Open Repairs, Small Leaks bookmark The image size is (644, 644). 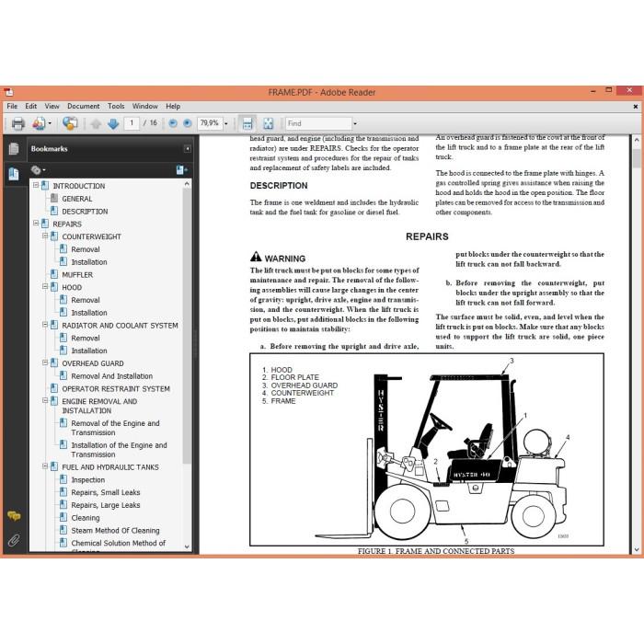[106, 492]
